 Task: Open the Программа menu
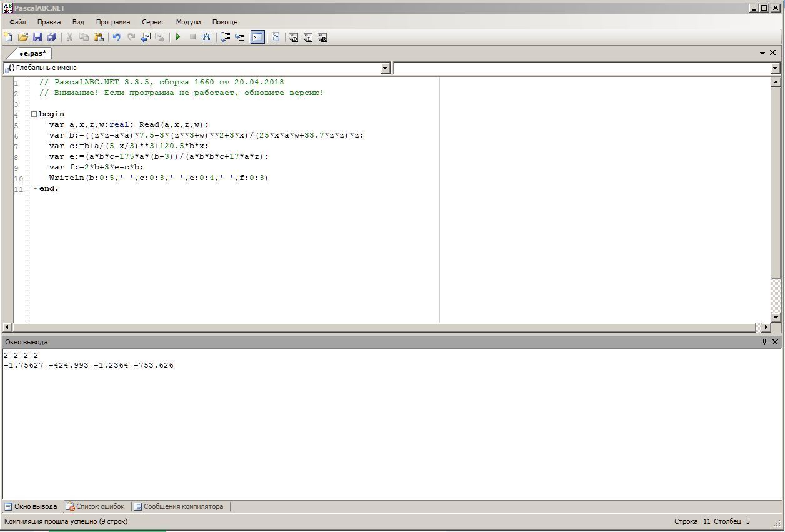[x=113, y=22]
